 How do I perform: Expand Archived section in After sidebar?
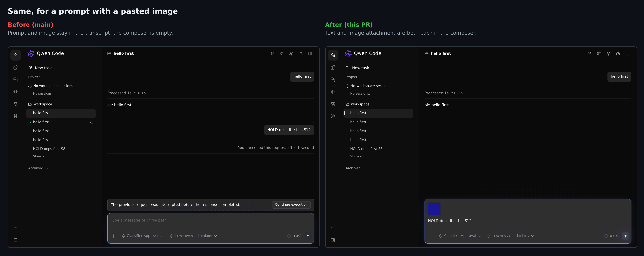point(356,168)
